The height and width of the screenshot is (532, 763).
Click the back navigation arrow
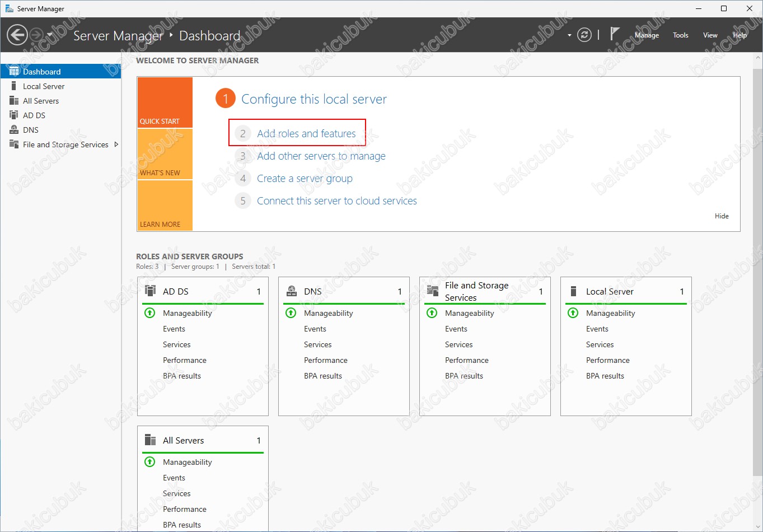(17, 35)
